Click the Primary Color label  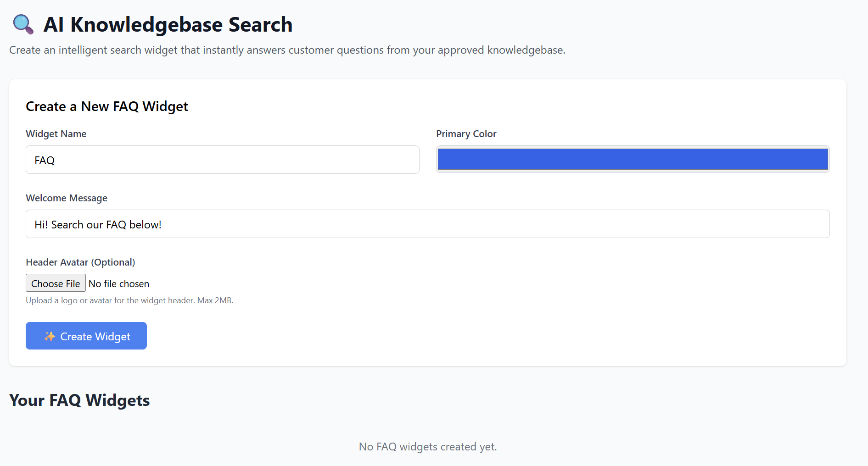[x=466, y=134]
